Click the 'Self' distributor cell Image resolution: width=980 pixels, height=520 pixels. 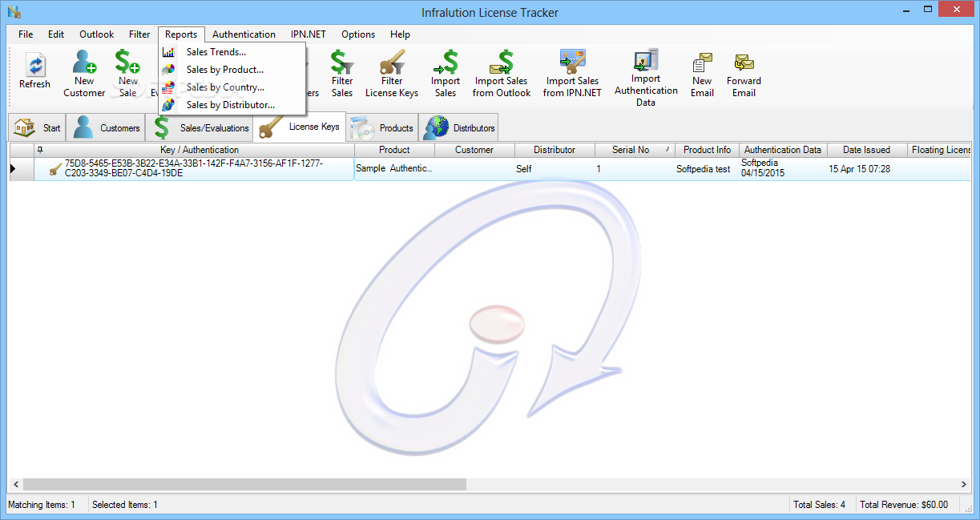555,169
